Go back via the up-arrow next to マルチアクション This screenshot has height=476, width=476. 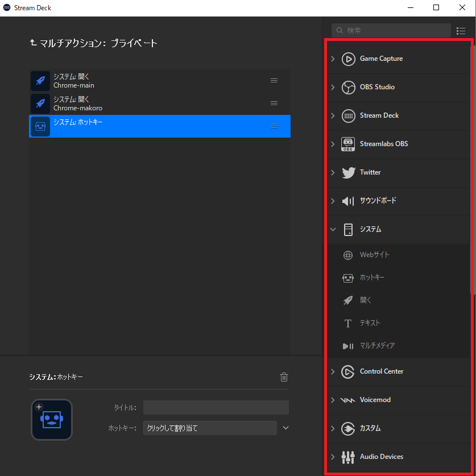(x=33, y=43)
